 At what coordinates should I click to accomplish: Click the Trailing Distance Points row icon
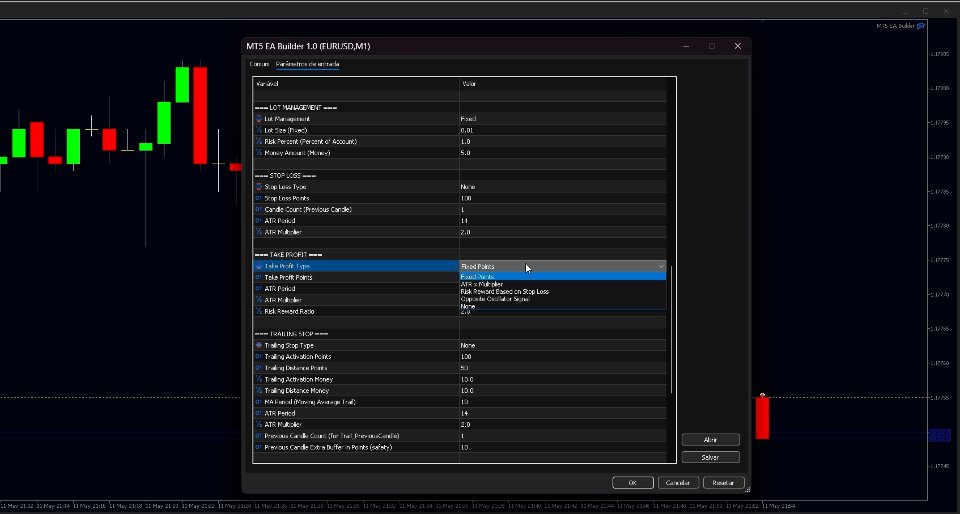pos(258,368)
